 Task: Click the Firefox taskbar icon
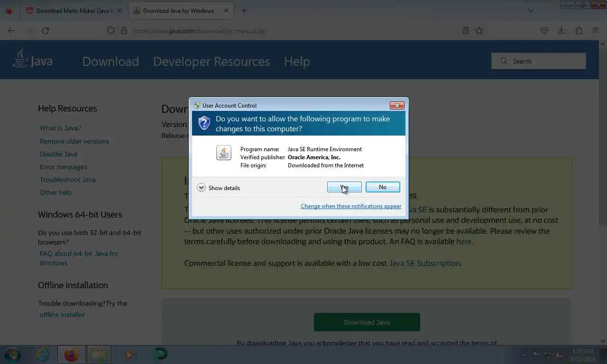coord(72,355)
